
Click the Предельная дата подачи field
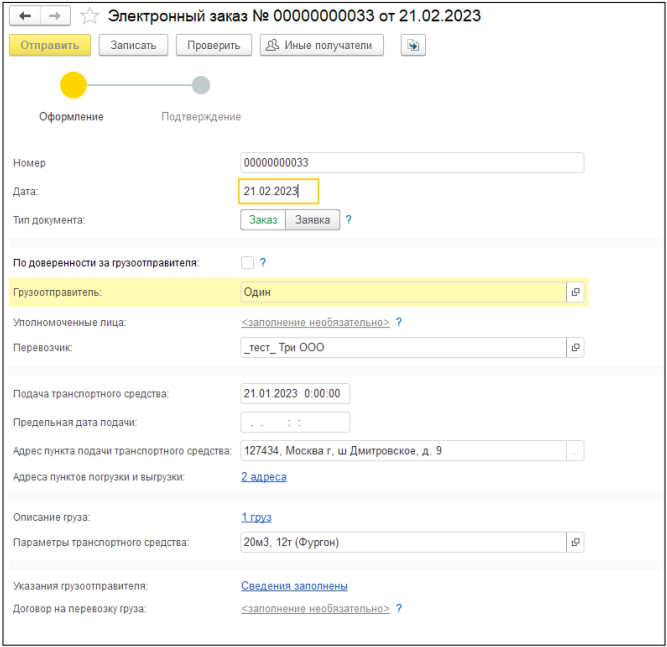click(295, 422)
